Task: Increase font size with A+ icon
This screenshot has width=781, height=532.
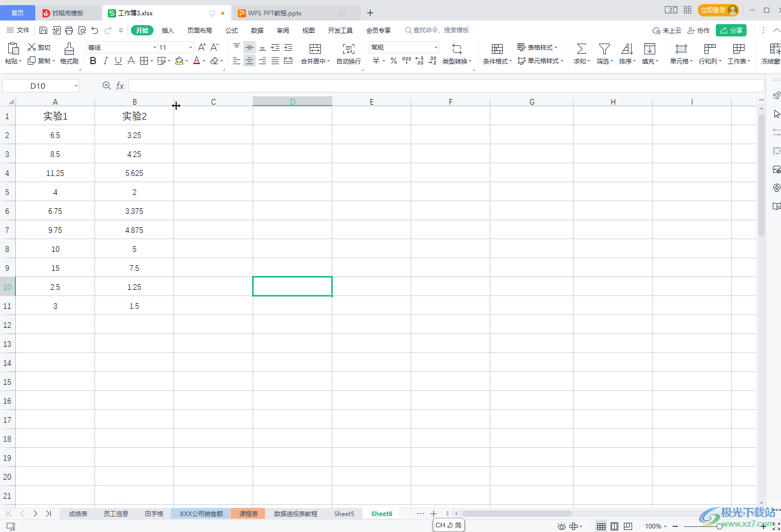Action: 202,47
